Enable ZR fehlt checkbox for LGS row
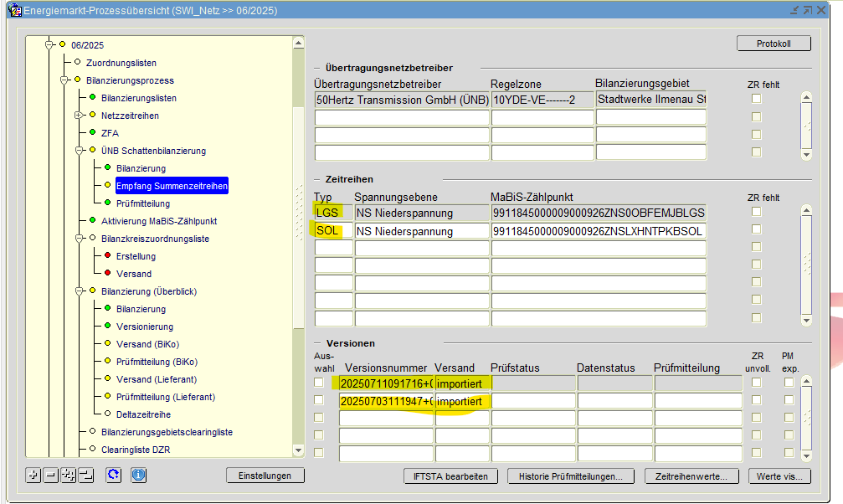 [x=756, y=213]
